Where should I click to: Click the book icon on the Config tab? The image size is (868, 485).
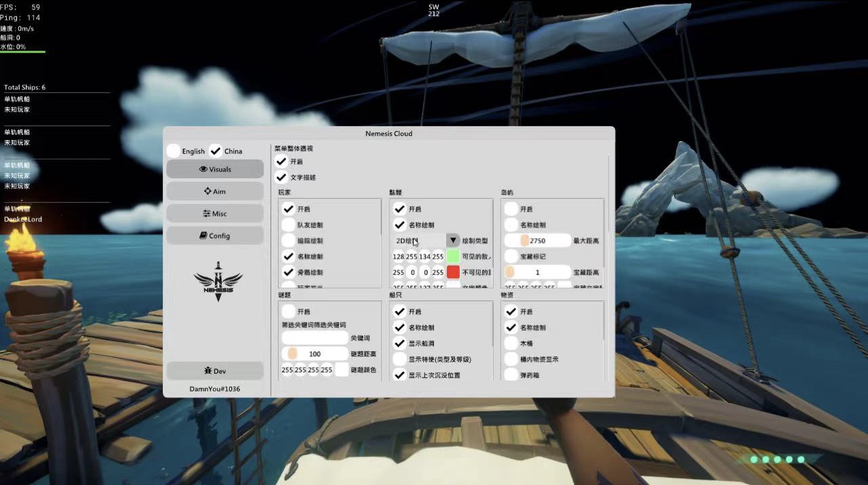203,236
